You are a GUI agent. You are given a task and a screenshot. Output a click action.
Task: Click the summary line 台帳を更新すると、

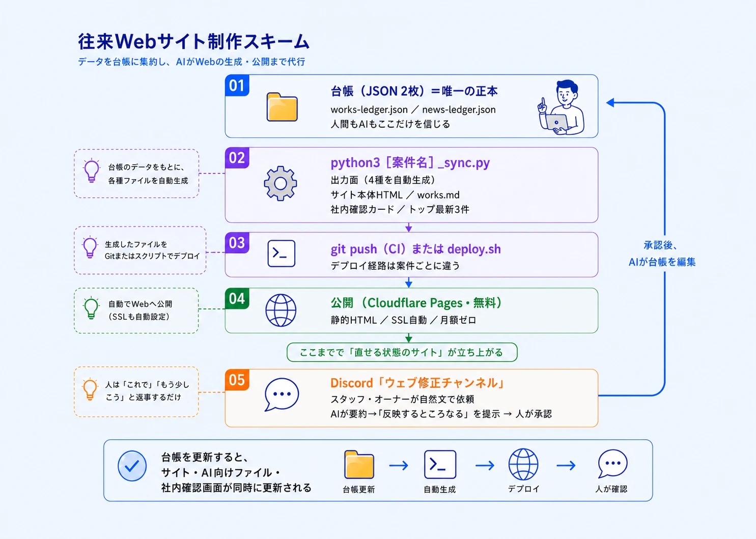click(205, 457)
